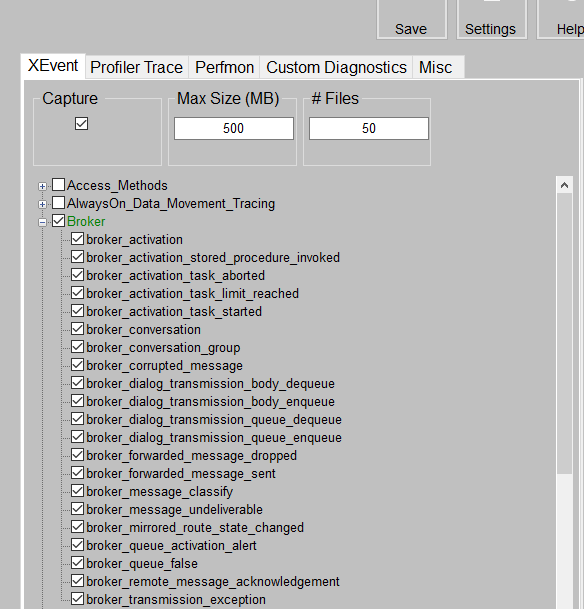584x609 pixels.
Task: Uncheck broker_activation_task_started checkbox
Action: coord(78,310)
